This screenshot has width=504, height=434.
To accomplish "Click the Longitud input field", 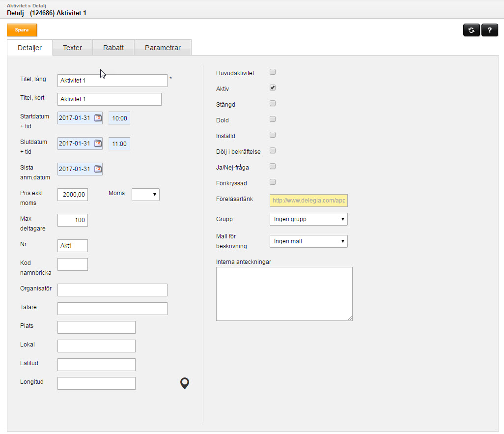I will [x=96, y=383].
